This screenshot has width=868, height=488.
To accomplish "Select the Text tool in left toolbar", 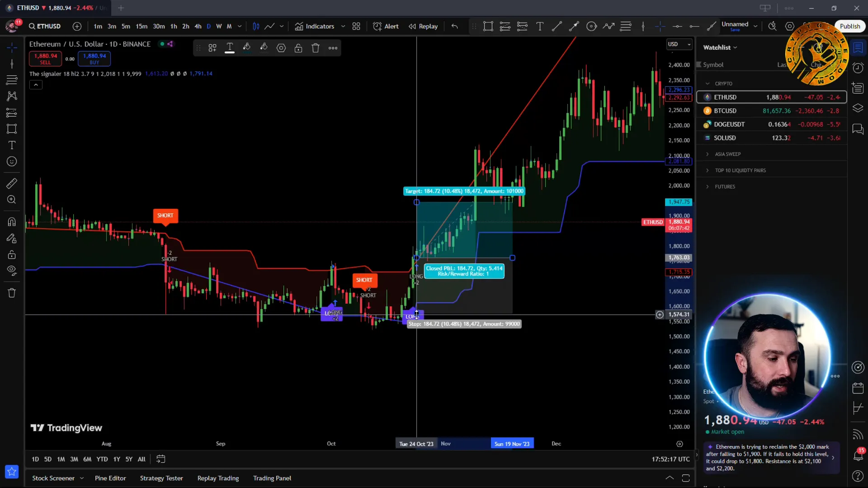I will tap(12, 145).
